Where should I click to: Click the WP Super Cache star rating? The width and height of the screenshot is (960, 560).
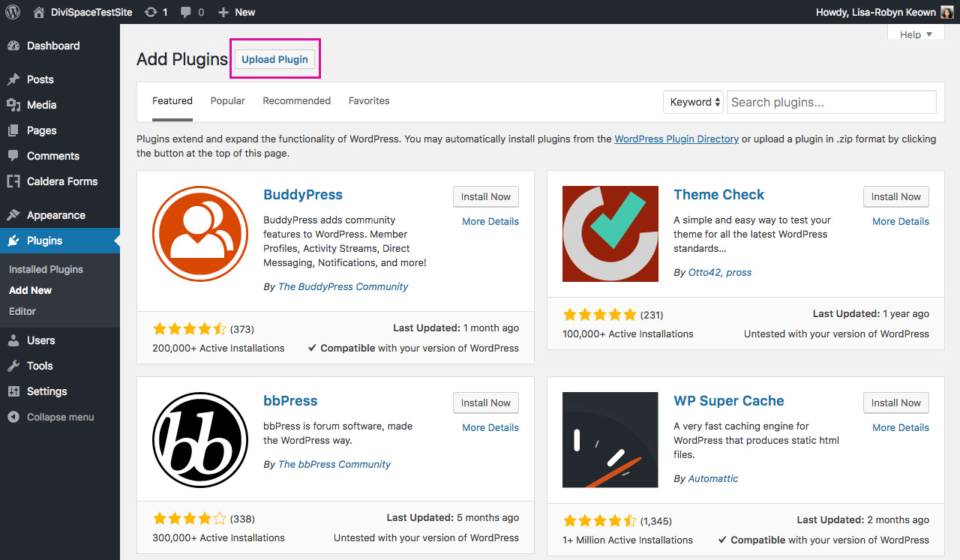(599, 520)
